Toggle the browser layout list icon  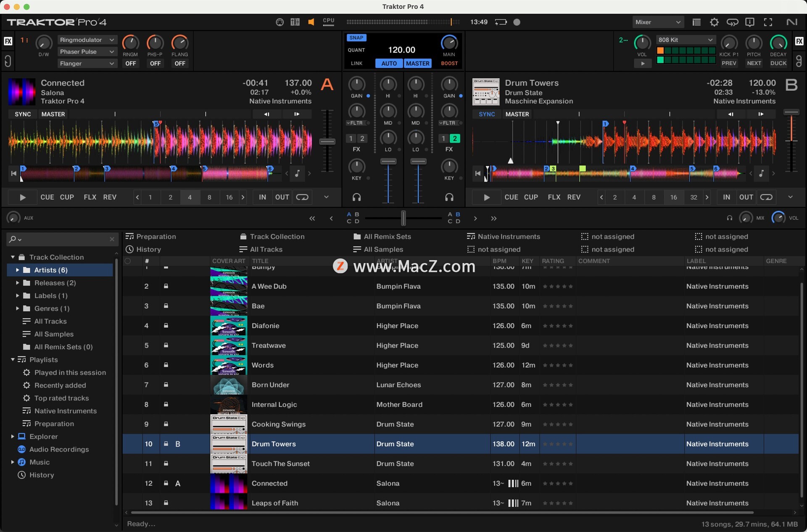(x=696, y=22)
